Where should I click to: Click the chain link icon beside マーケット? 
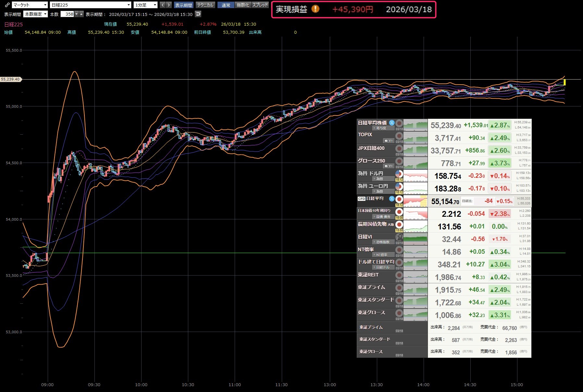click(x=7, y=5)
